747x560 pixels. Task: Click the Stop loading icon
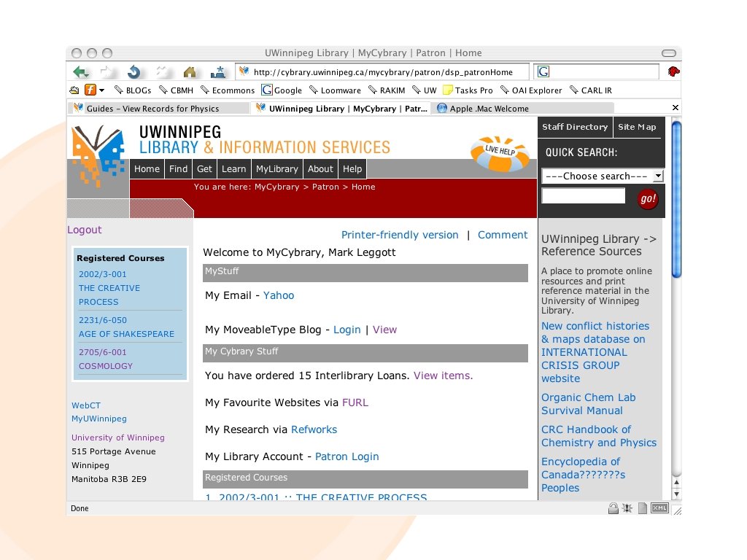tap(163, 72)
